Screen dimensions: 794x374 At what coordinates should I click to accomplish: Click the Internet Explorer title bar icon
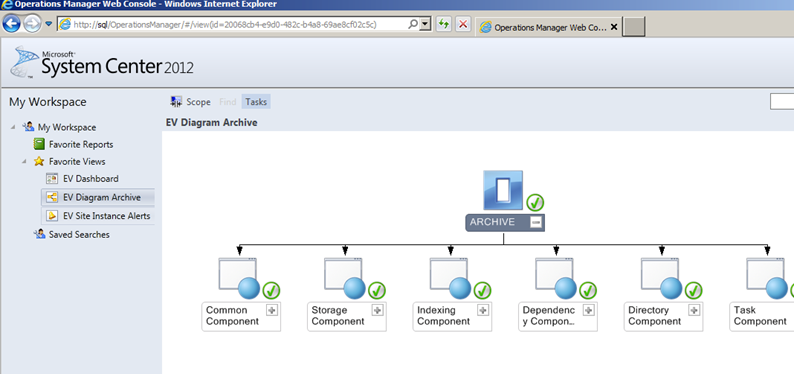(x=7, y=5)
